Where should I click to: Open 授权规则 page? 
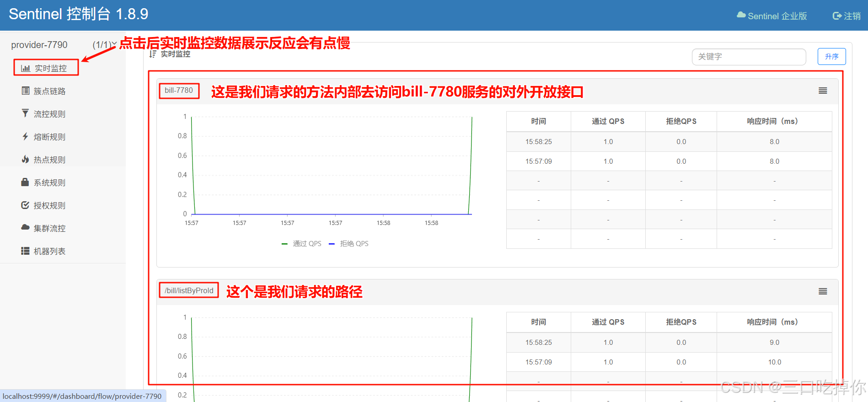coord(49,205)
